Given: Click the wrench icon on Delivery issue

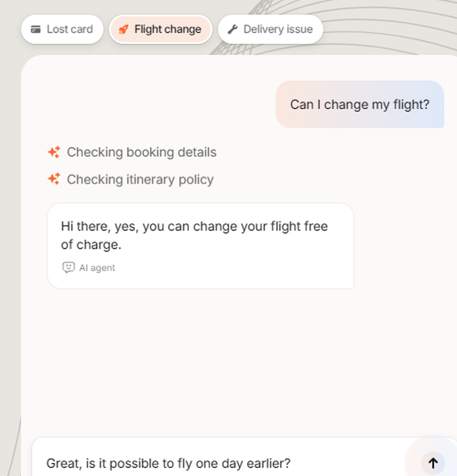Looking at the screenshot, I should 233,29.
